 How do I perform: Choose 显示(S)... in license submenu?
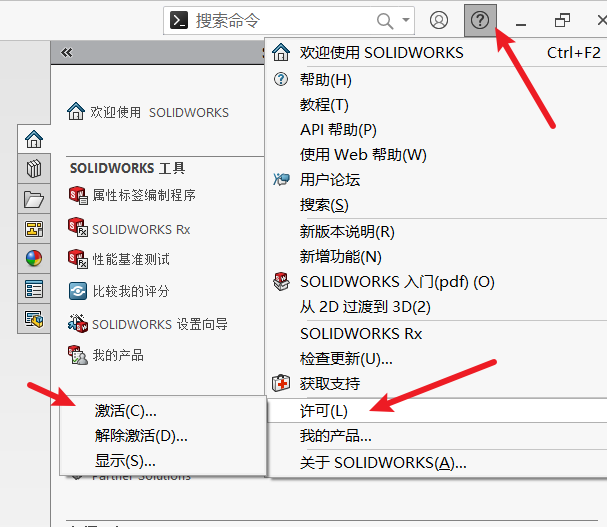(x=163, y=461)
